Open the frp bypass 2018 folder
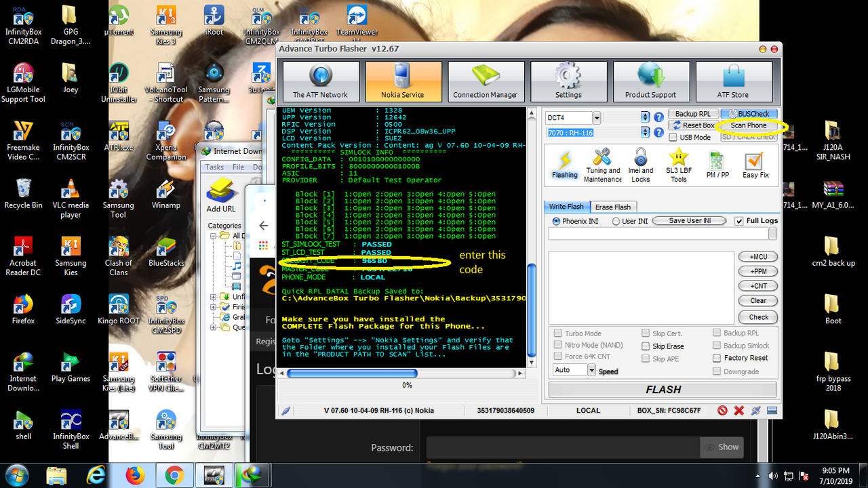This screenshot has width=868, height=488. coord(833,372)
